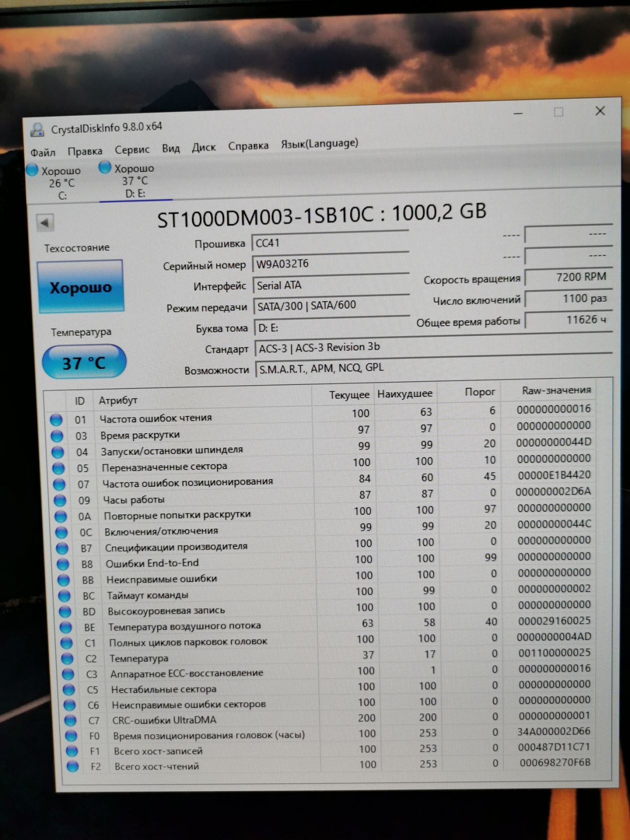The image size is (630, 840).
Task: Click status icon of Неисправимые ошибки секторов row
Action: pos(70,705)
